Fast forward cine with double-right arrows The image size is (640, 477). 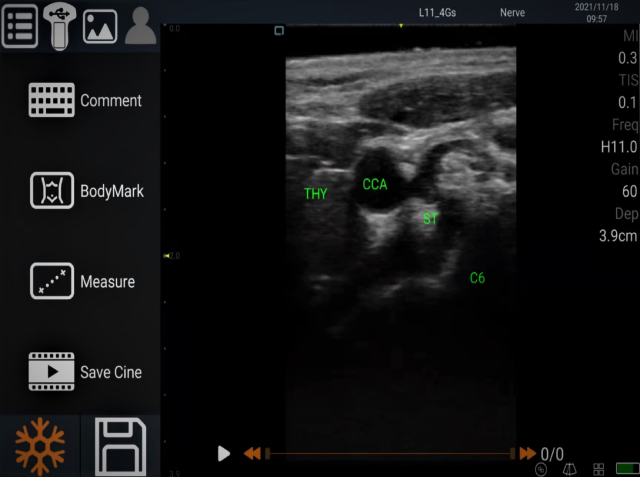point(526,454)
